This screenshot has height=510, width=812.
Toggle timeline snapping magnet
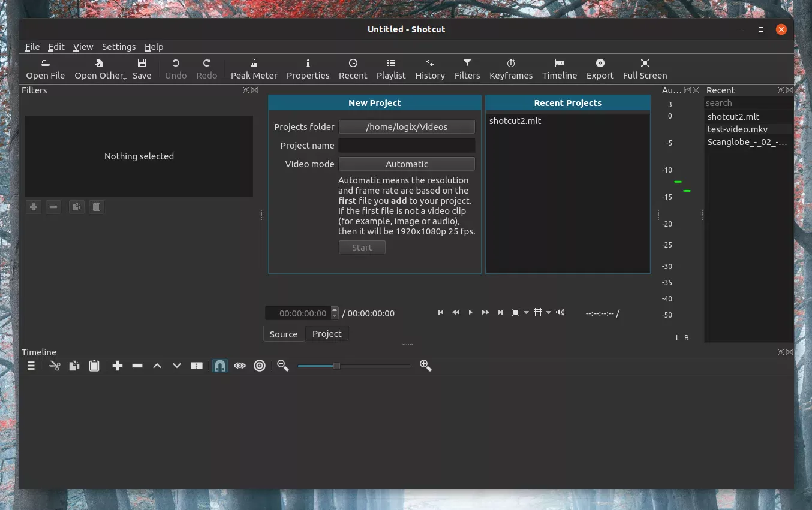(x=220, y=366)
